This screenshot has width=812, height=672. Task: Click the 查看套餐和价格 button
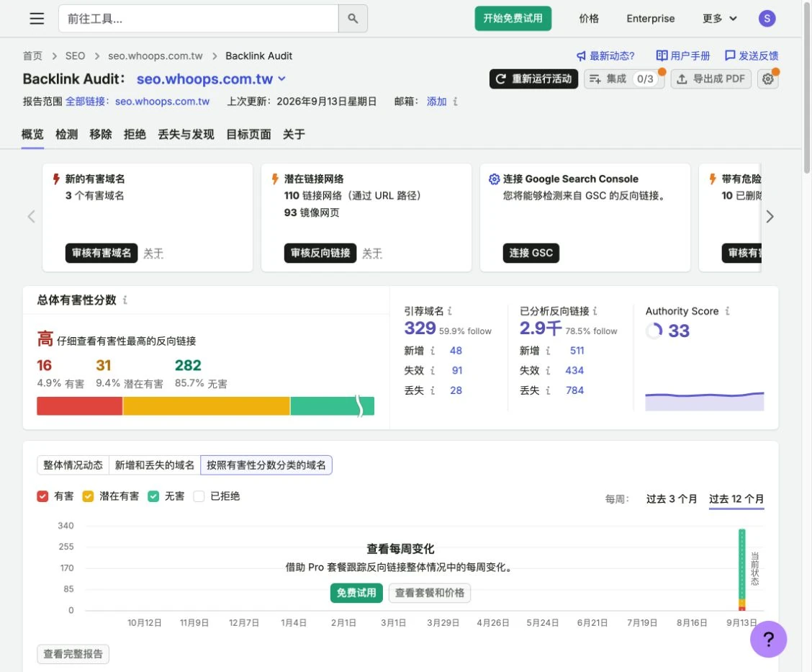click(429, 593)
